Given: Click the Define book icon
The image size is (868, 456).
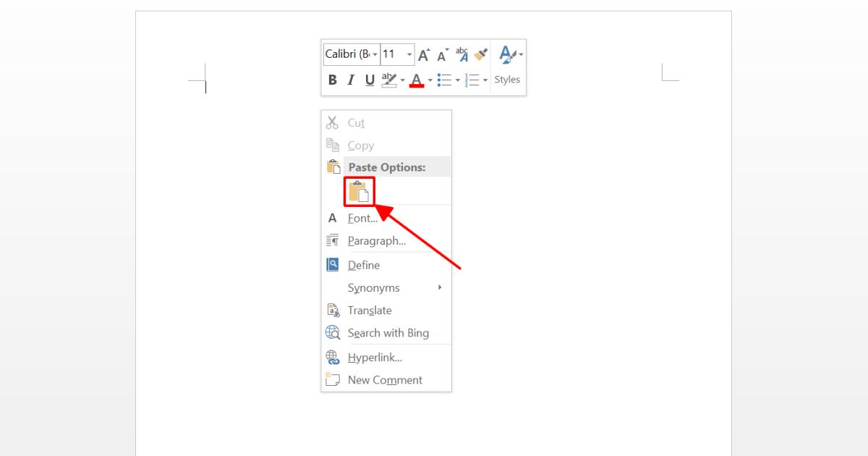Looking at the screenshot, I should (x=333, y=265).
